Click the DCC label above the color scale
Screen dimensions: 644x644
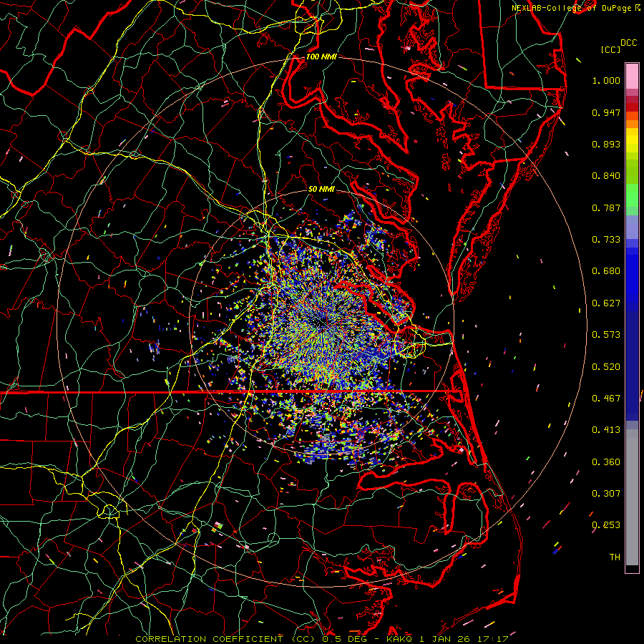pyautogui.click(x=628, y=43)
